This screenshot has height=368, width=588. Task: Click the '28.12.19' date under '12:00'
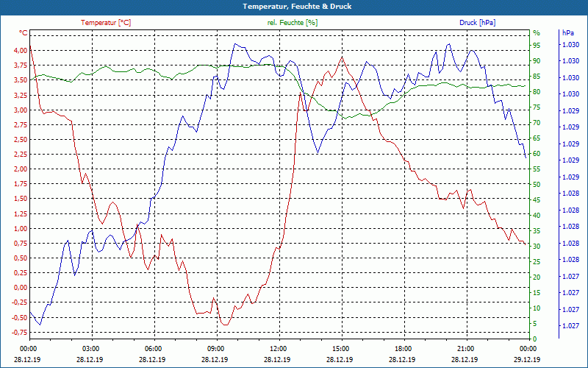pos(278,359)
